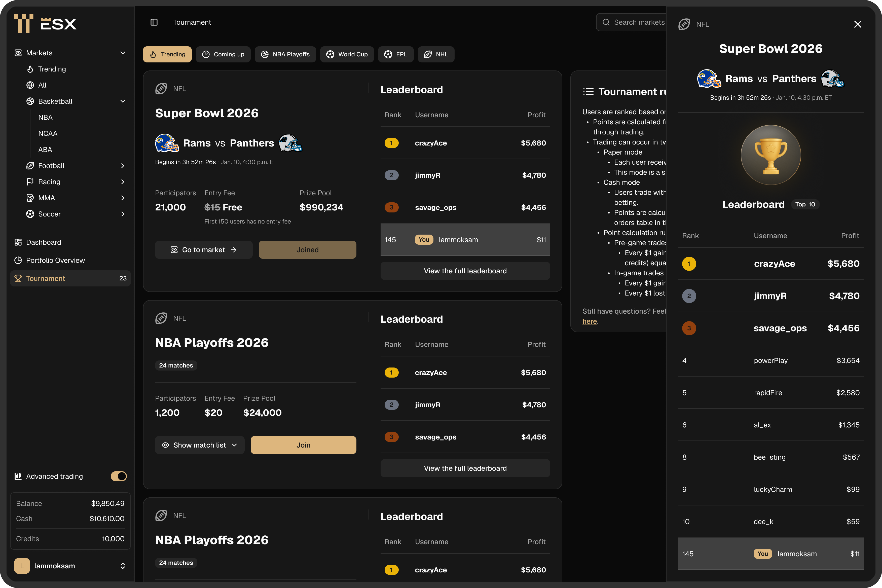View the full leaderboard for Super Bowl 2026
882x588 pixels.
point(465,271)
